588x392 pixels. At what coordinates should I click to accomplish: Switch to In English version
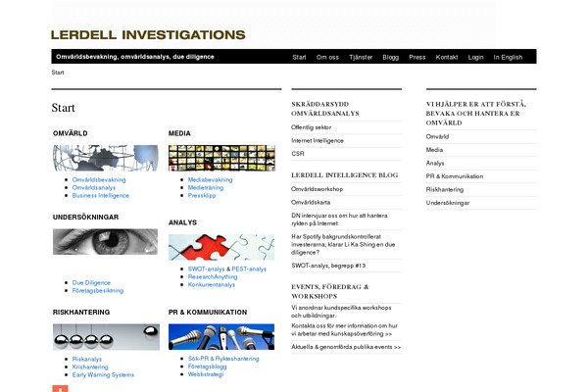[508, 57]
